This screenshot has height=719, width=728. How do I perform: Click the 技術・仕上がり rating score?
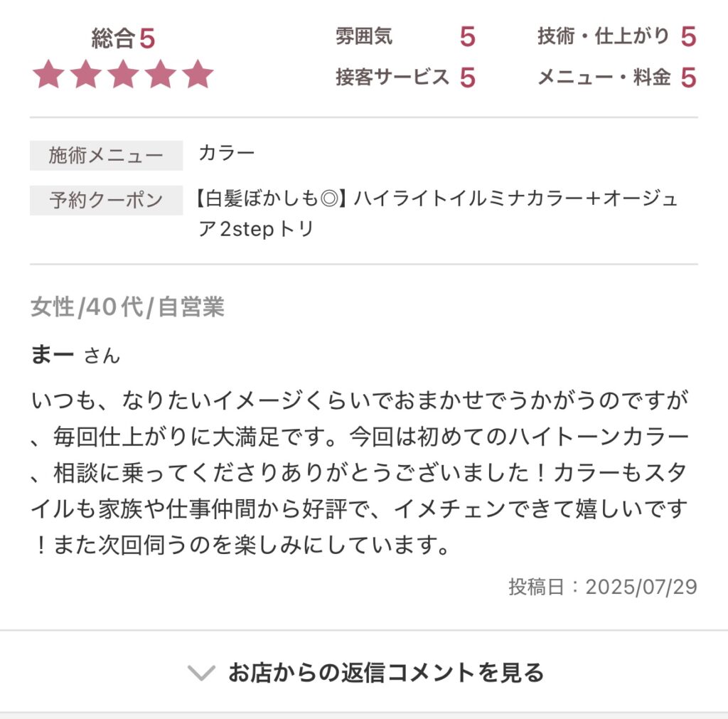(x=687, y=36)
